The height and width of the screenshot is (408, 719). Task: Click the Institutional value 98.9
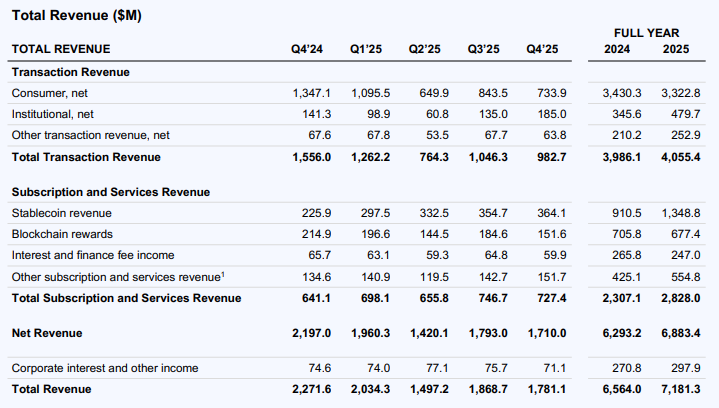tap(378, 114)
